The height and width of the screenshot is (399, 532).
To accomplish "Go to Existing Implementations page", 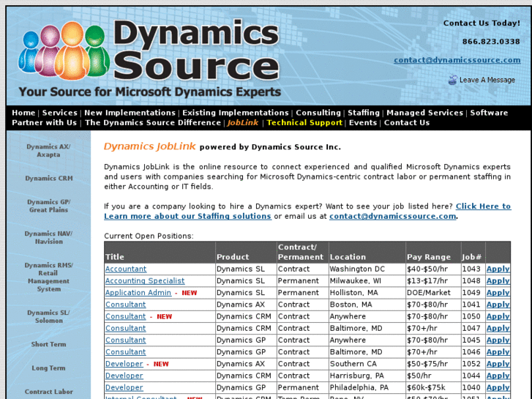I will (x=236, y=113).
